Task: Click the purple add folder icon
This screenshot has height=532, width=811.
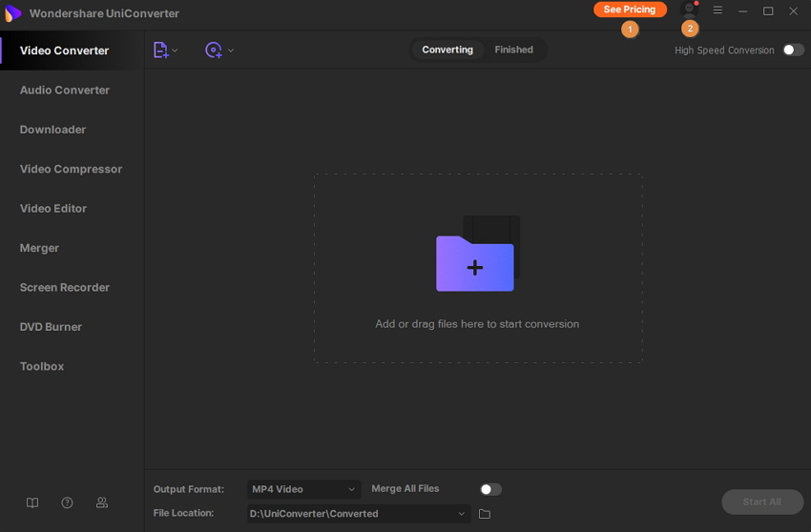Action: (x=475, y=262)
